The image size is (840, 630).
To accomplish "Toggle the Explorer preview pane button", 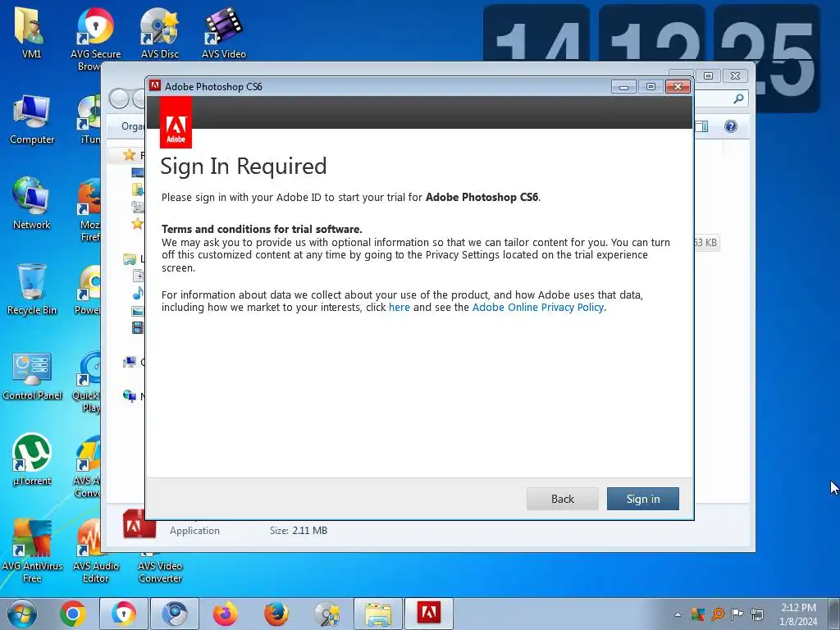I will (701, 126).
